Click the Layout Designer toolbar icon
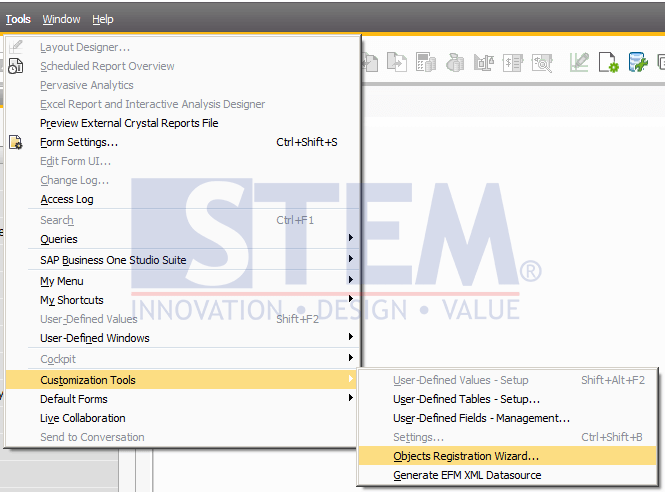The height and width of the screenshot is (492, 665). 579,62
